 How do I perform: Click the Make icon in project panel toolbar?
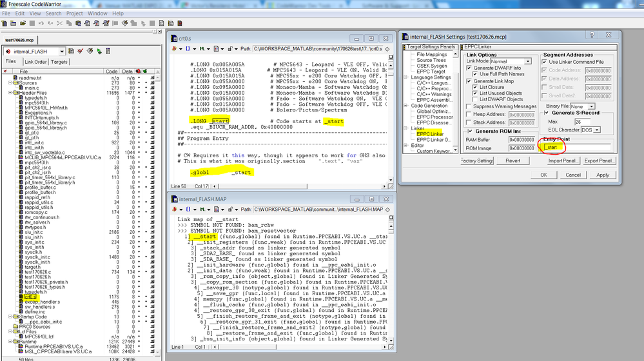(x=90, y=52)
